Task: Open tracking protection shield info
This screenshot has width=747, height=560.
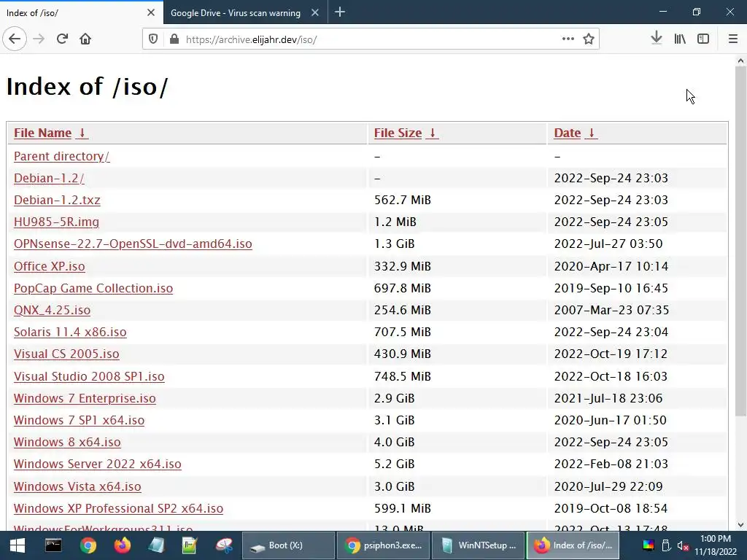Action: click(153, 39)
